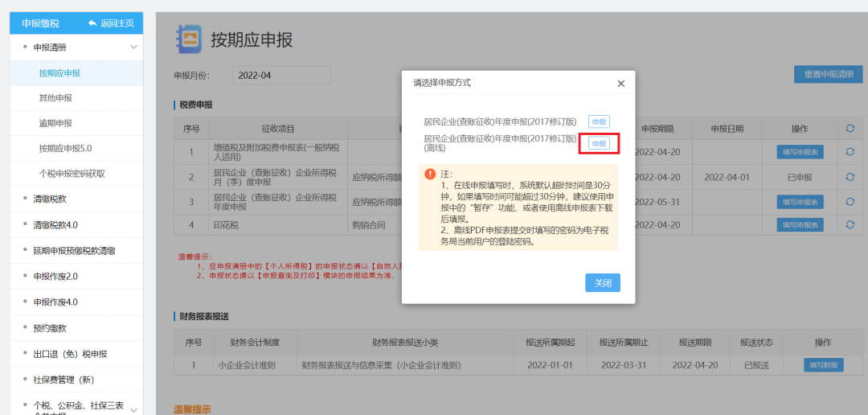Open 个税申报密码获取 sidebar item

[x=72, y=174]
